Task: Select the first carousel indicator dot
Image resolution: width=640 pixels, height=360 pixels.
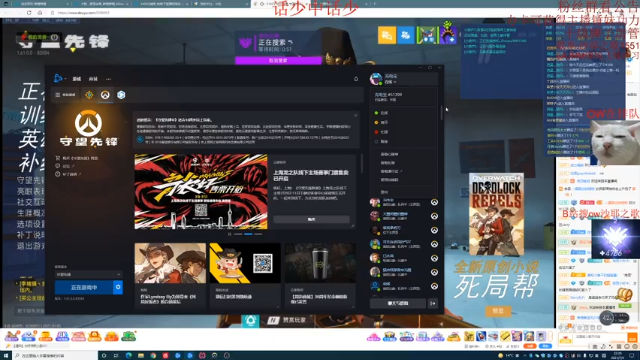Action: 238,234
